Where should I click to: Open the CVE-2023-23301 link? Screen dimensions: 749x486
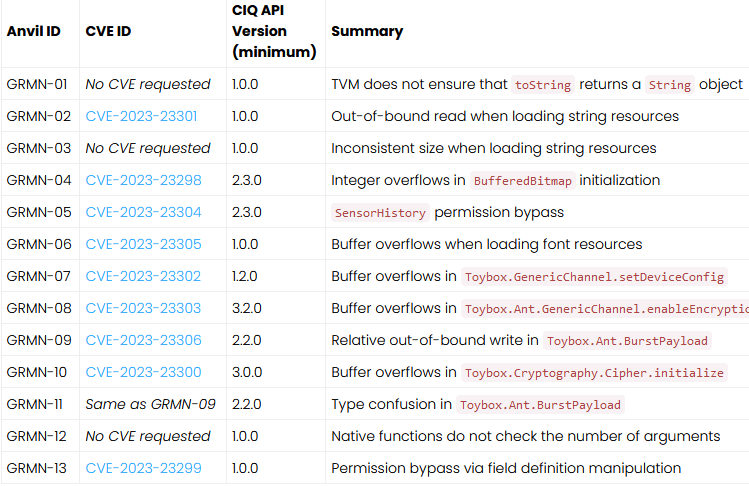(x=143, y=116)
